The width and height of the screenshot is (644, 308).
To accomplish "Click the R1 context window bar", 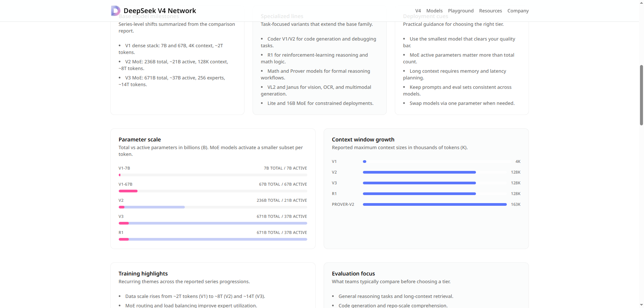I will click(x=419, y=193).
